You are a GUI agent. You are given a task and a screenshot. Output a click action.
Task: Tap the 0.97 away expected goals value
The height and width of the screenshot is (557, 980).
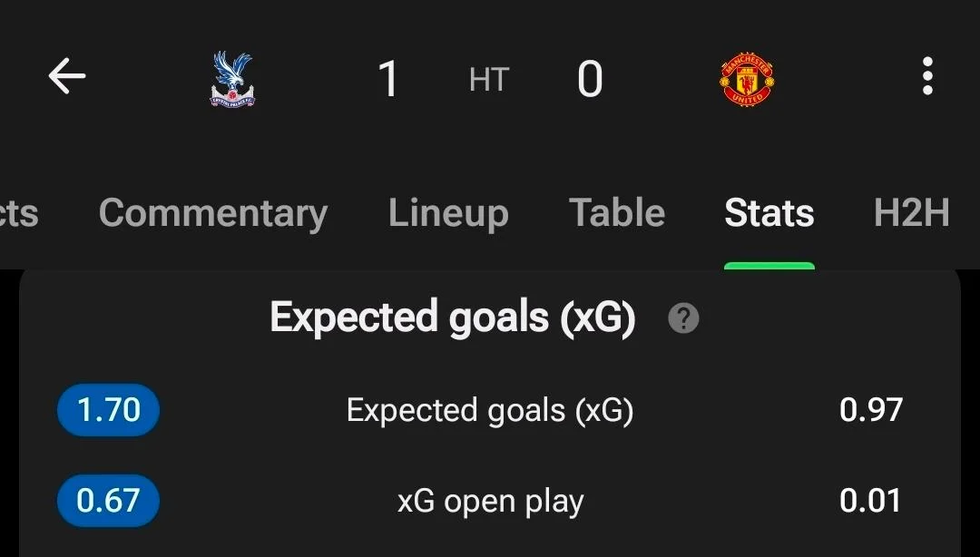coord(870,410)
